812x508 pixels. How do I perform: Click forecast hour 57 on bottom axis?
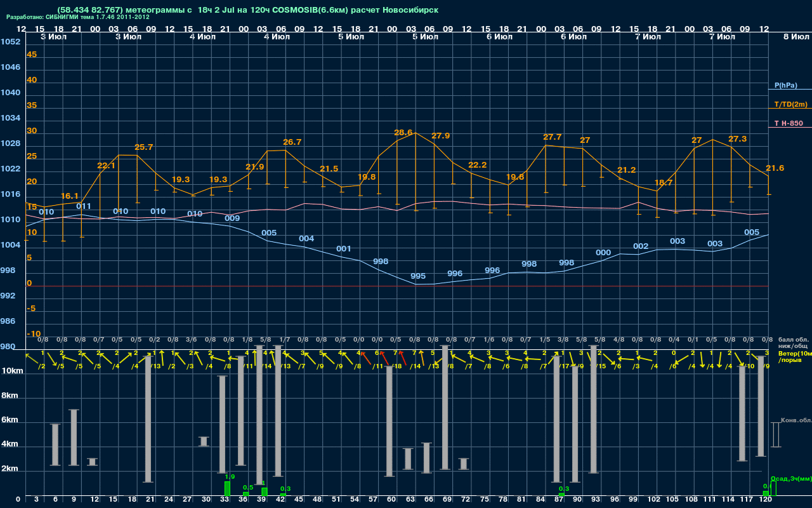tap(374, 500)
